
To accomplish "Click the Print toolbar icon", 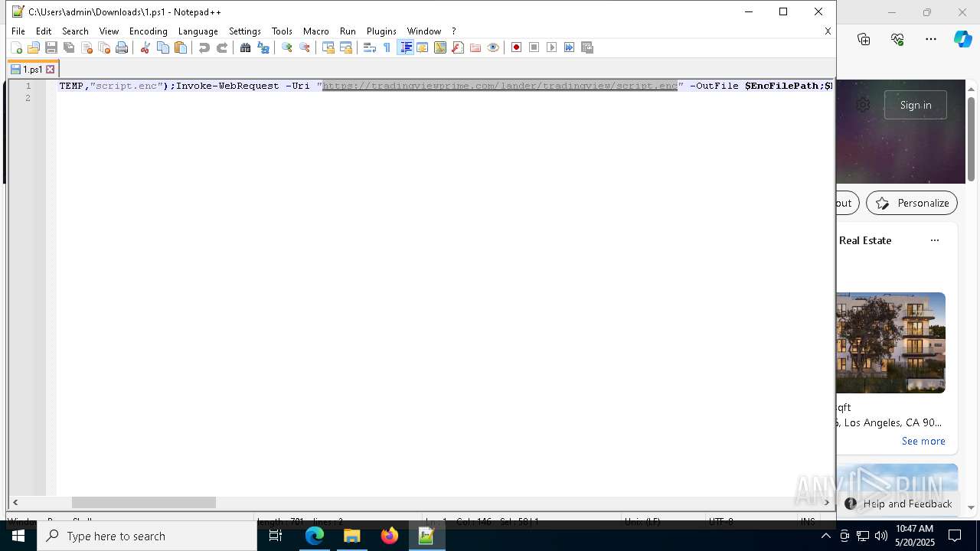I will pos(122,47).
